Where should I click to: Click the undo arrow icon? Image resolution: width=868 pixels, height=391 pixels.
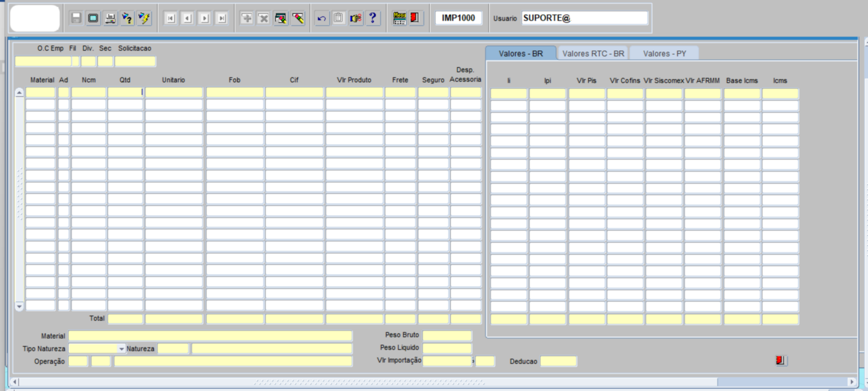click(322, 18)
